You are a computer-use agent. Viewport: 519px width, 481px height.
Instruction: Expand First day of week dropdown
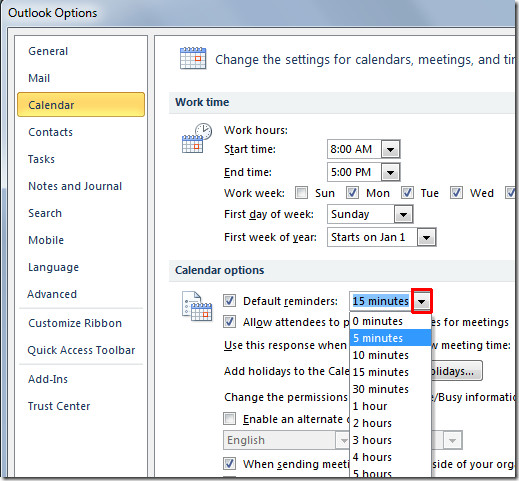coord(403,214)
